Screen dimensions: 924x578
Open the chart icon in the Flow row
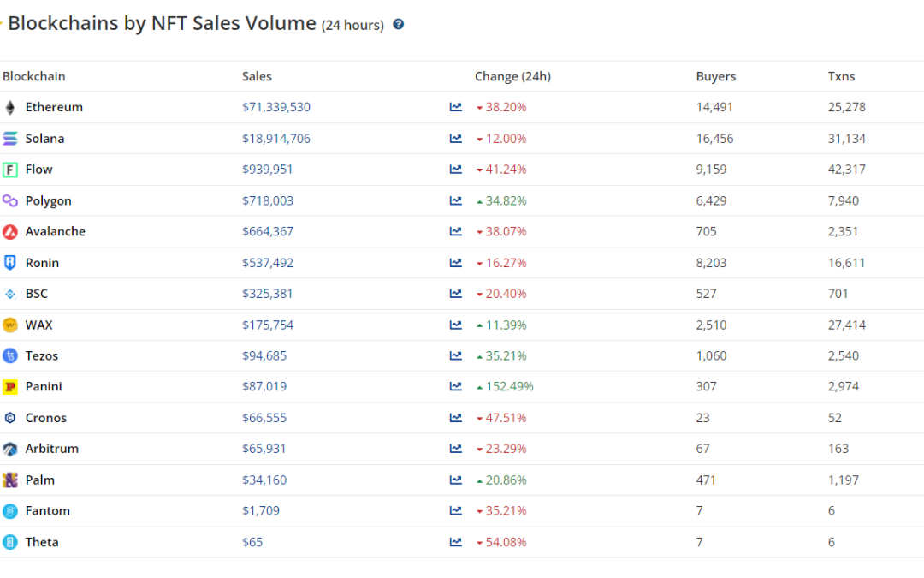coord(455,170)
